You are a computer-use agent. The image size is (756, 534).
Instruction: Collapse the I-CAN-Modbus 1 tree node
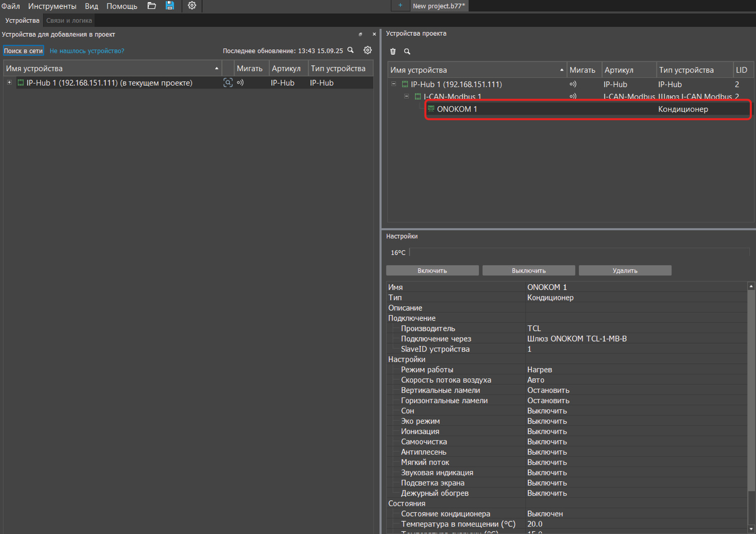point(407,96)
